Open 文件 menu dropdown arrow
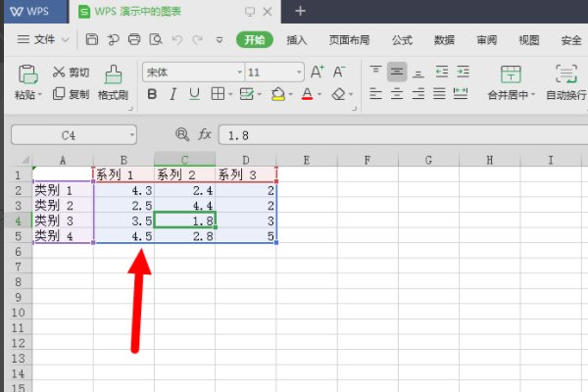Image resolution: width=588 pixels, height=392 pixels. click(x=66, y=39)
